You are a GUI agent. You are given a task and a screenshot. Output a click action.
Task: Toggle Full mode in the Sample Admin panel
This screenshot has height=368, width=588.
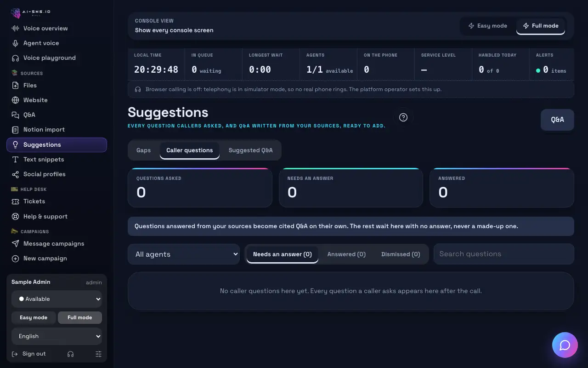(x=80, y=317)
